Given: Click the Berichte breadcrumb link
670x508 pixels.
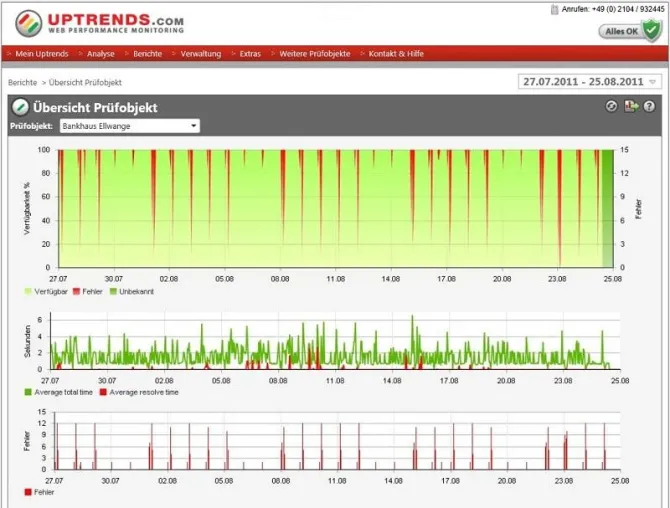Looking at the screenshot, I should coord(23,82).
